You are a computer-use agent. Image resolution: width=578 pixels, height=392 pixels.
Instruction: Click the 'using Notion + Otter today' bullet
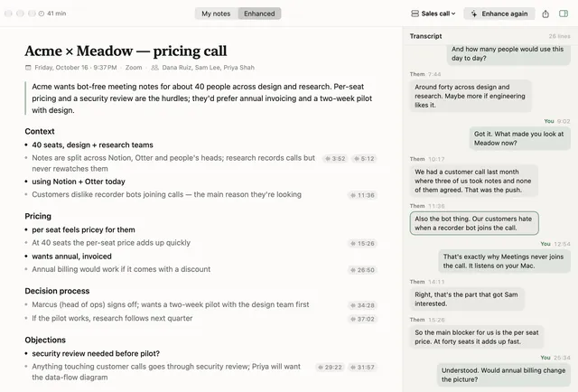[79, 182]
